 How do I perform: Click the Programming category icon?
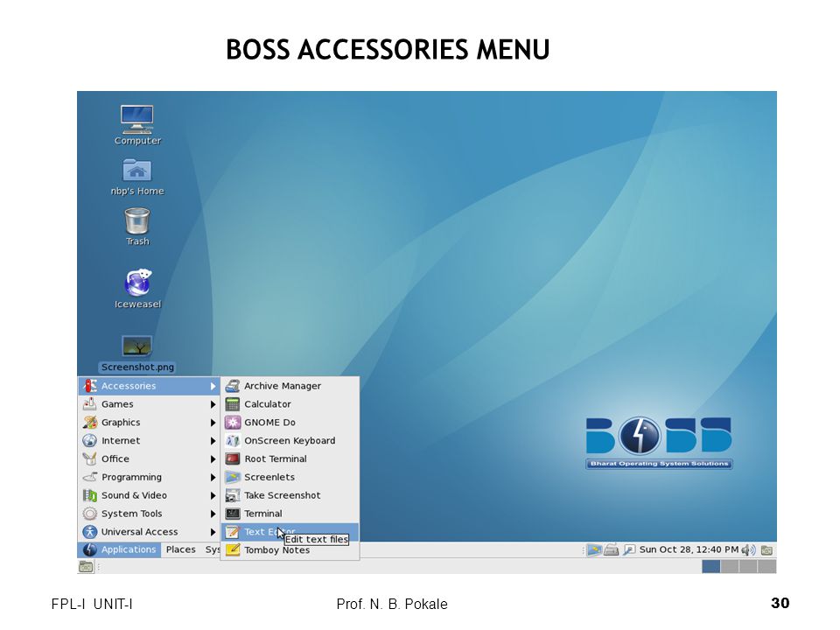pos(90,477)
